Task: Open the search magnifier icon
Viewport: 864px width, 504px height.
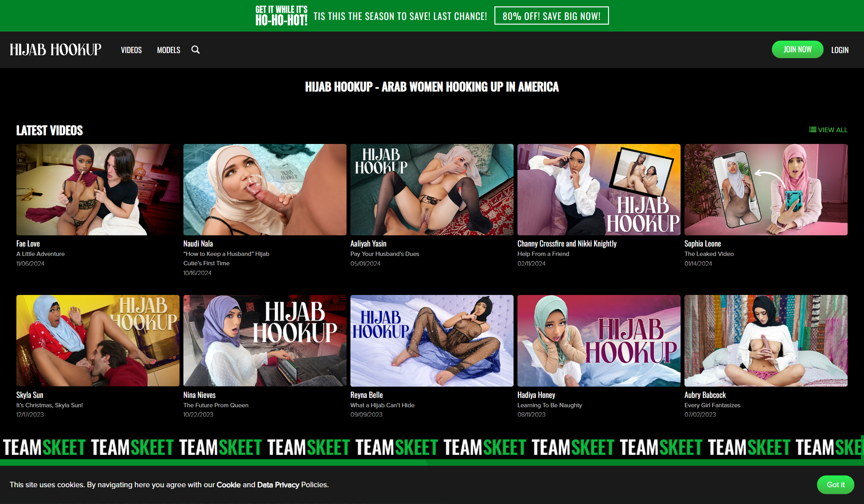Action: [196, 50]
